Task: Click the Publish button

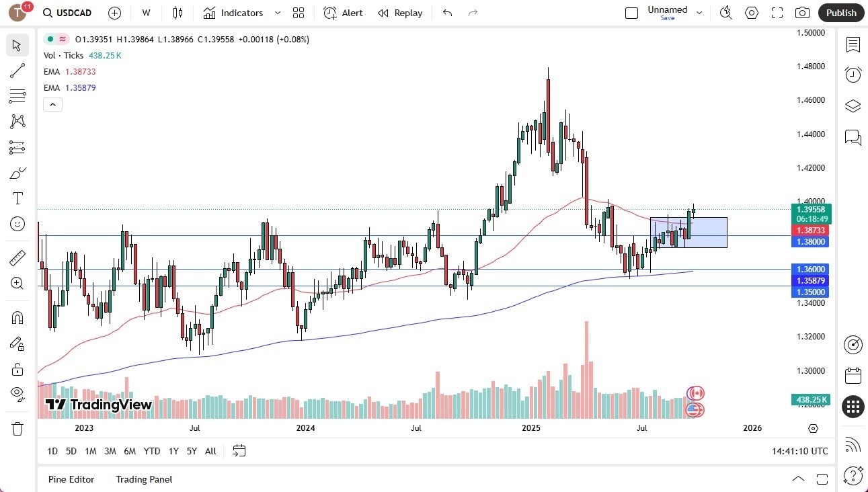Action: (840, 13)
